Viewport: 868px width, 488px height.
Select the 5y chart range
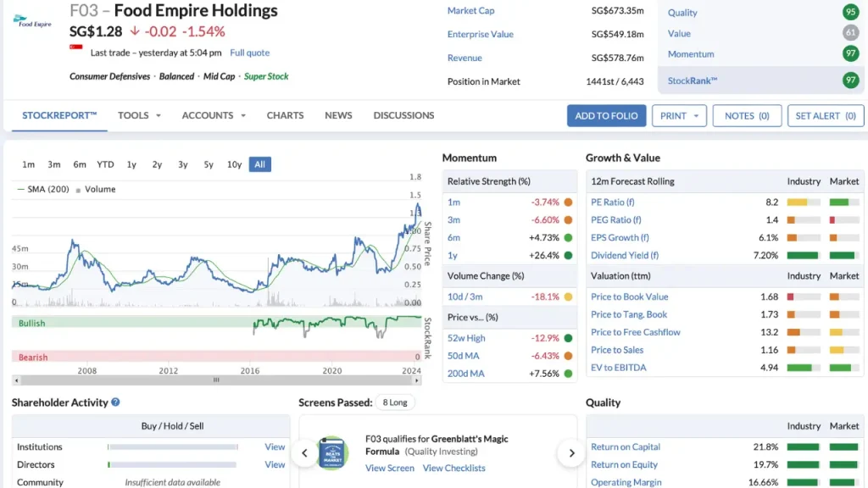coord(209,164)
